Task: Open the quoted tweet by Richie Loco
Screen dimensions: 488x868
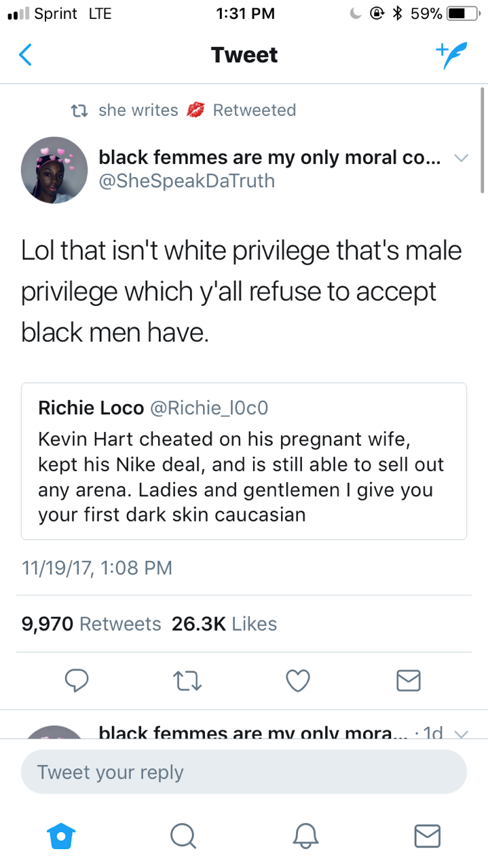Action: [x=244, y=461]
